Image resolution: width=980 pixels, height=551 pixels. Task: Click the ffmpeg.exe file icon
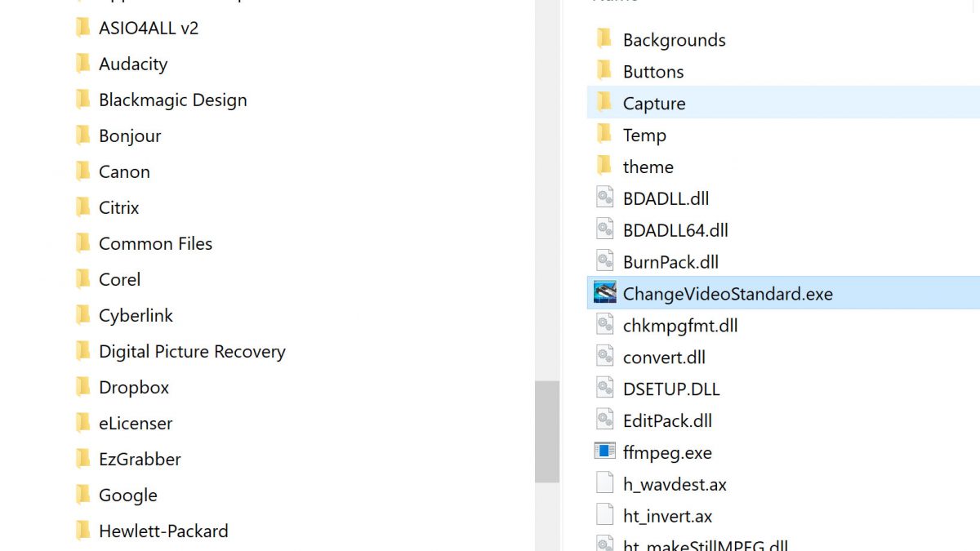[604, 451]
